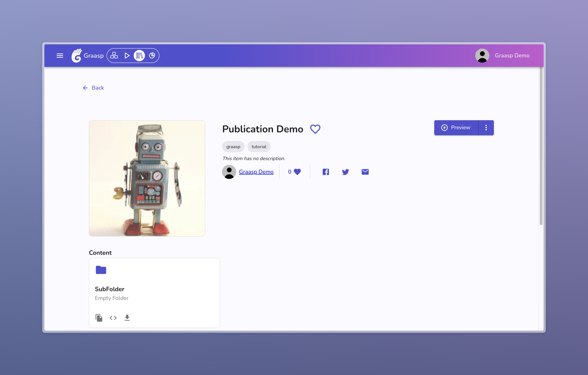Screen dimensions: 588x375
Task: Open the hamburger main menu
Action: pyautogui.click(x=60, y=56)
